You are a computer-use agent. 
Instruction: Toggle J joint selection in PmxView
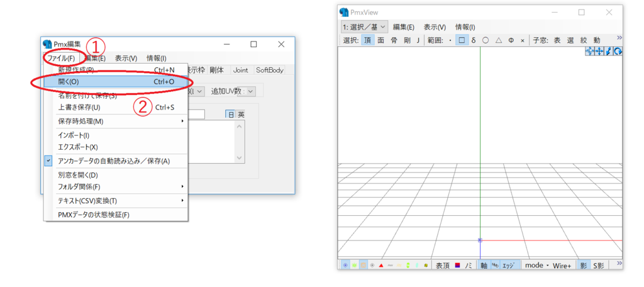(x=418, y=40)
